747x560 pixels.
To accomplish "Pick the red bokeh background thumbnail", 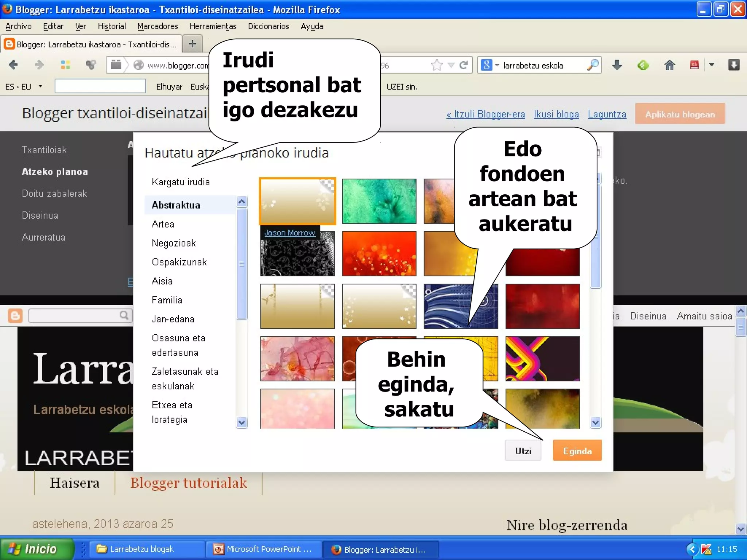I will 379,254.
